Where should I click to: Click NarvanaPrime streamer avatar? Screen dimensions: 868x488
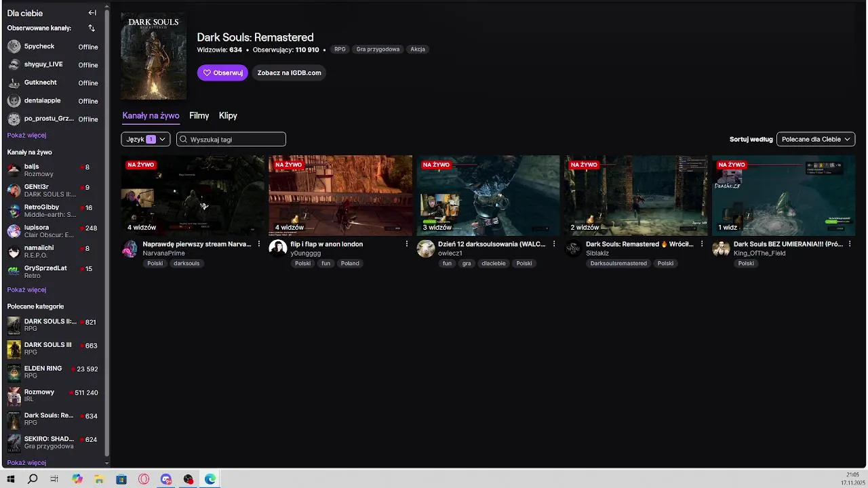(130, 249)
